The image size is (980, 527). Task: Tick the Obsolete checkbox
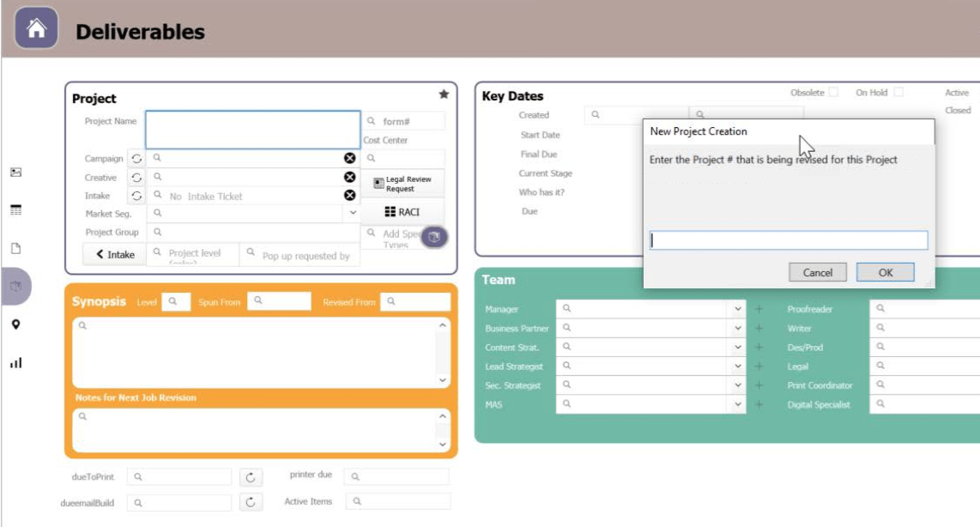coord(833,93)
